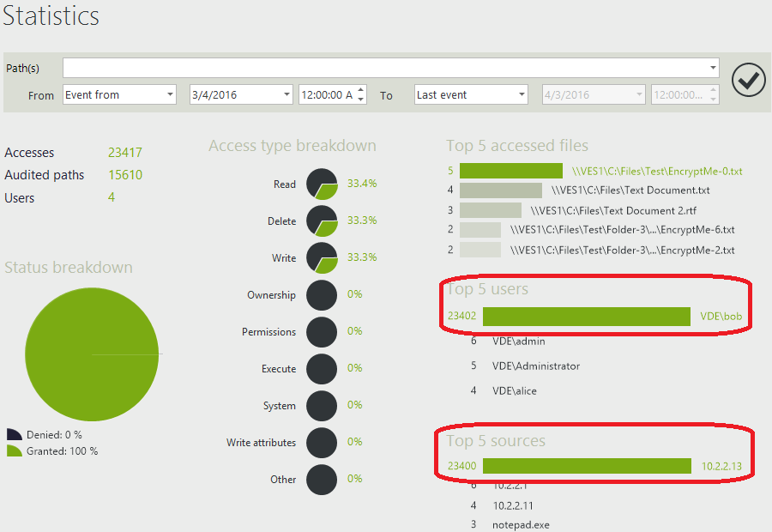Select user VDE\alice
Image resolution: width=772 pixels, height=532 pixels.
pyautogui.click(x=515, y=391)
